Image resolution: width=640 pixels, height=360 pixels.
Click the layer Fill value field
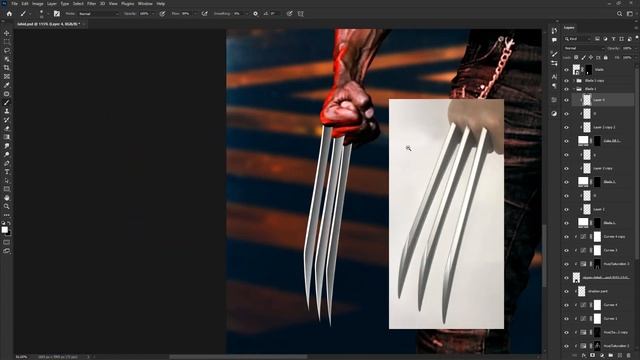pyautogui.click(x=628, y=58)
